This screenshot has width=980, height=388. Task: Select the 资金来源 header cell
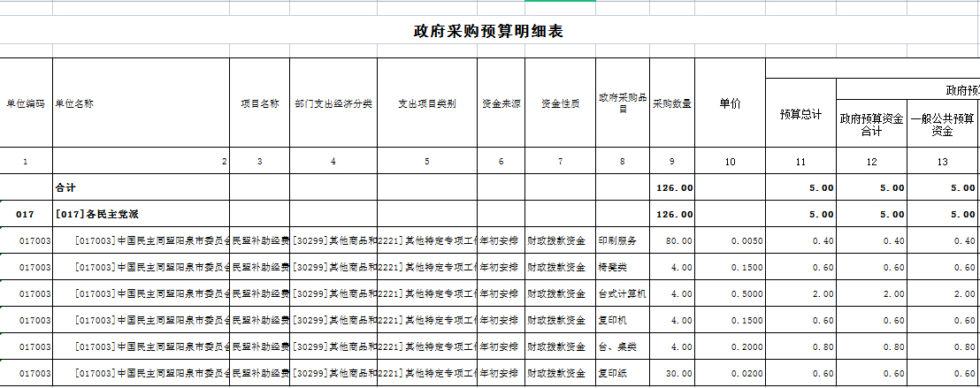(x=501, y=103)
